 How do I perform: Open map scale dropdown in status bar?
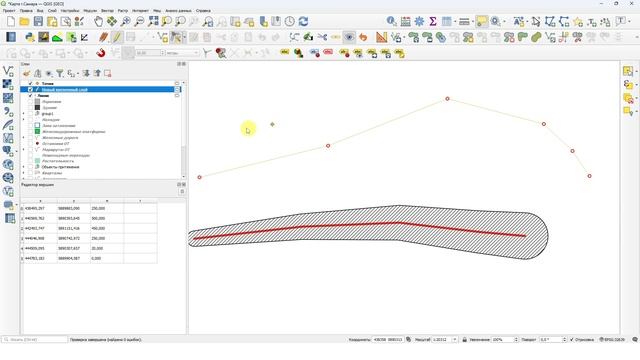pos(455,340)
